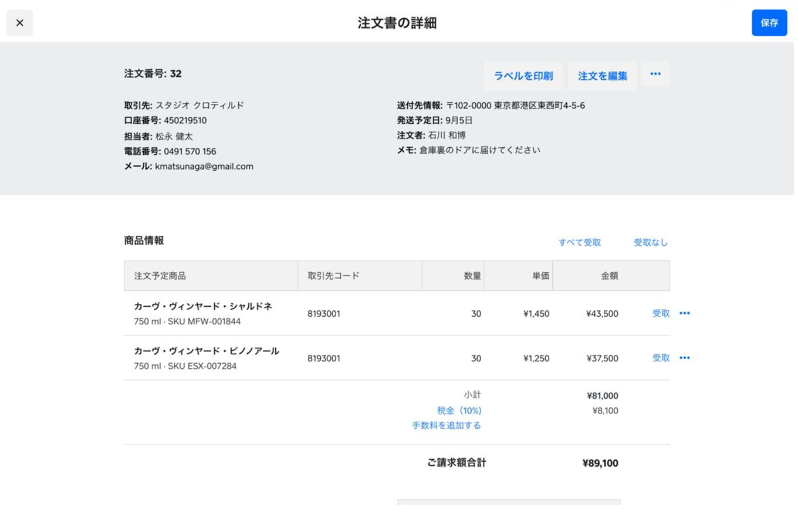Click 受取なし link
This screenshot has width=798, height=532.
pyautogui.click(x=651, y=242)
